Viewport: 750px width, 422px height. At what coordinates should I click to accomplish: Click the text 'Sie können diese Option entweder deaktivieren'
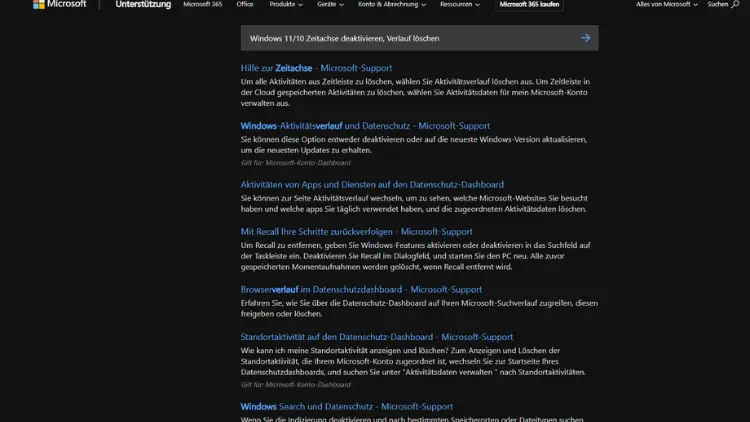coord(322,139)
